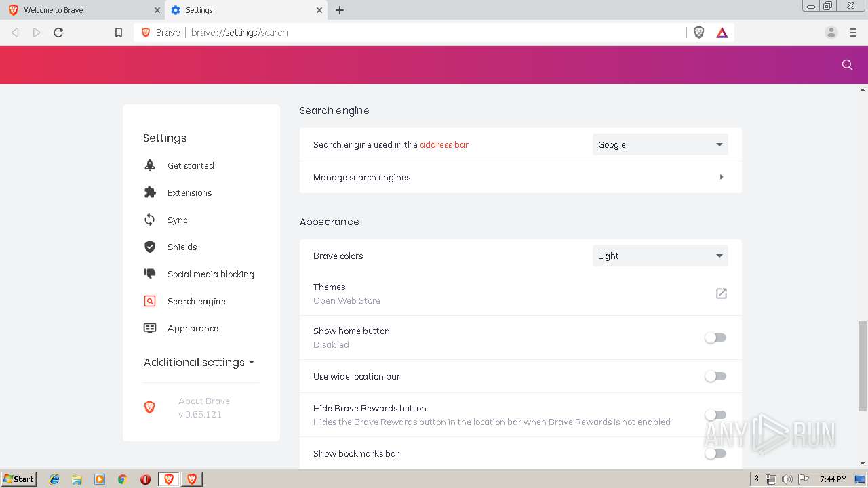The width and height of the screenshot is (868, 488).
Task: Open Shields settings section
Action: coord(182,247)
